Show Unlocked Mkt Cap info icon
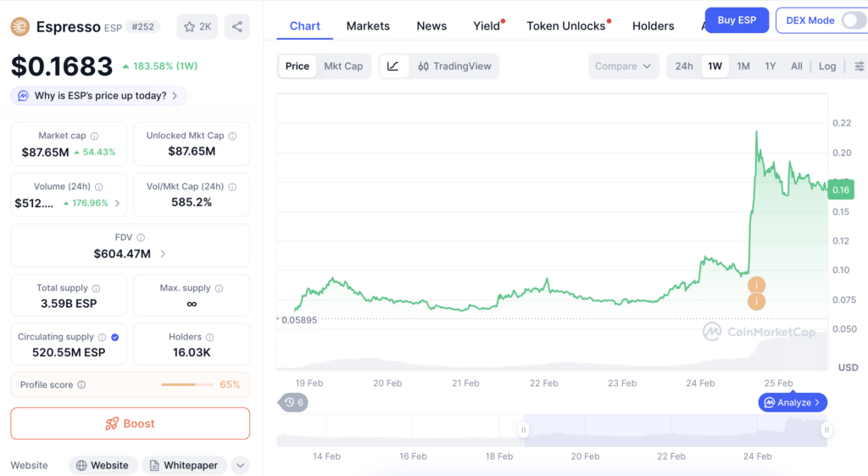The image size is (868, 476). [x=232, y=136]
